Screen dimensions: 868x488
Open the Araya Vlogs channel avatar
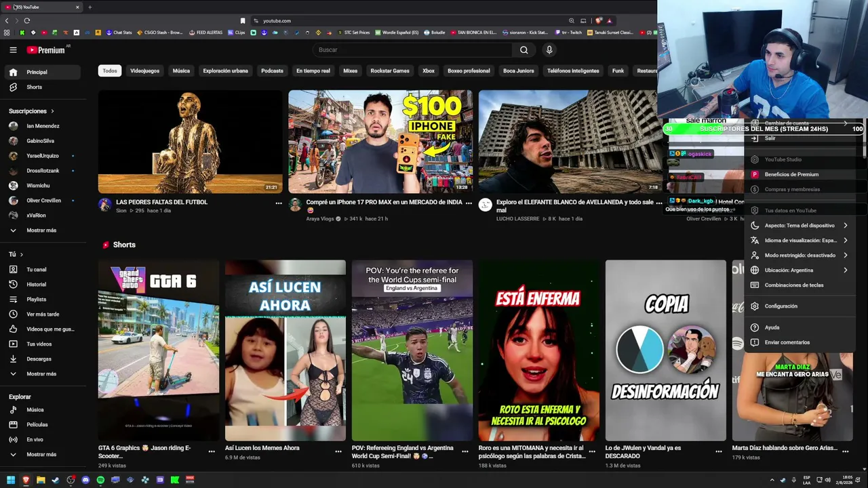[x=295, y=205]
